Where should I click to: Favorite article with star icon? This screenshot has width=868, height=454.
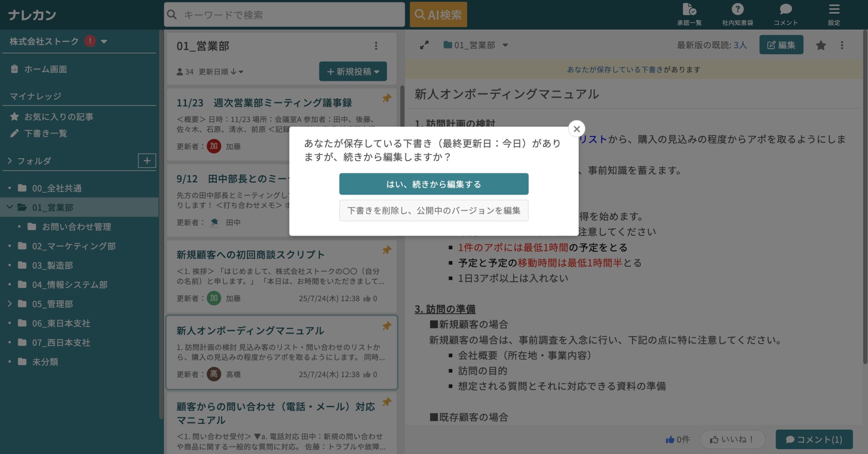[x=821, y=45]
